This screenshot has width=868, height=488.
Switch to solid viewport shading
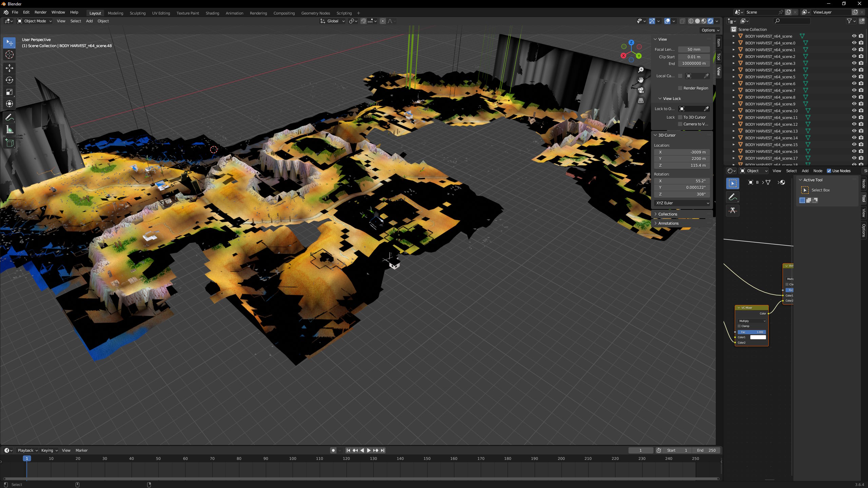pos(697,21)
